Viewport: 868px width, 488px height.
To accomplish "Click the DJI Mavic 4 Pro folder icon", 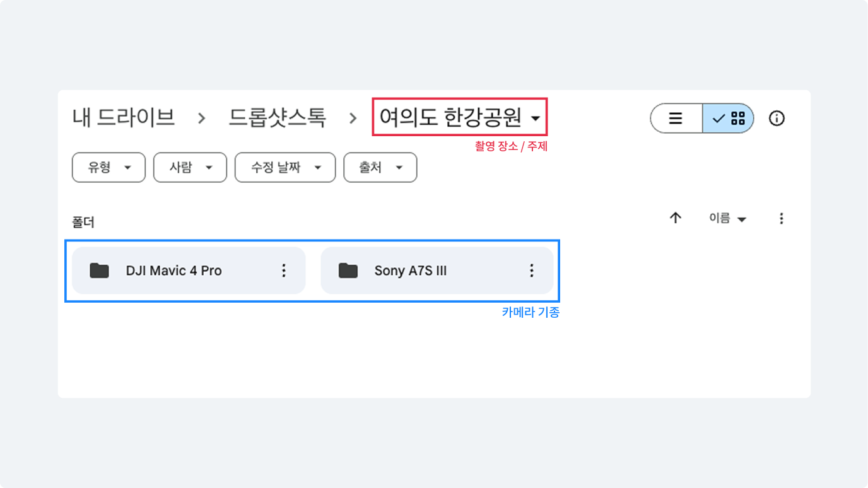I will click(99, 270).
